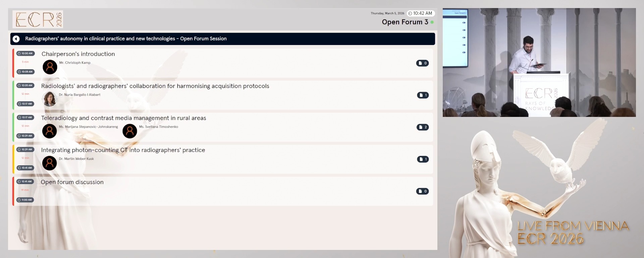Image resolution: width=644 pixels, height=258 pixels.
Task: Open Teleradiology and contrast media management title
Action: tap(123, 118)
